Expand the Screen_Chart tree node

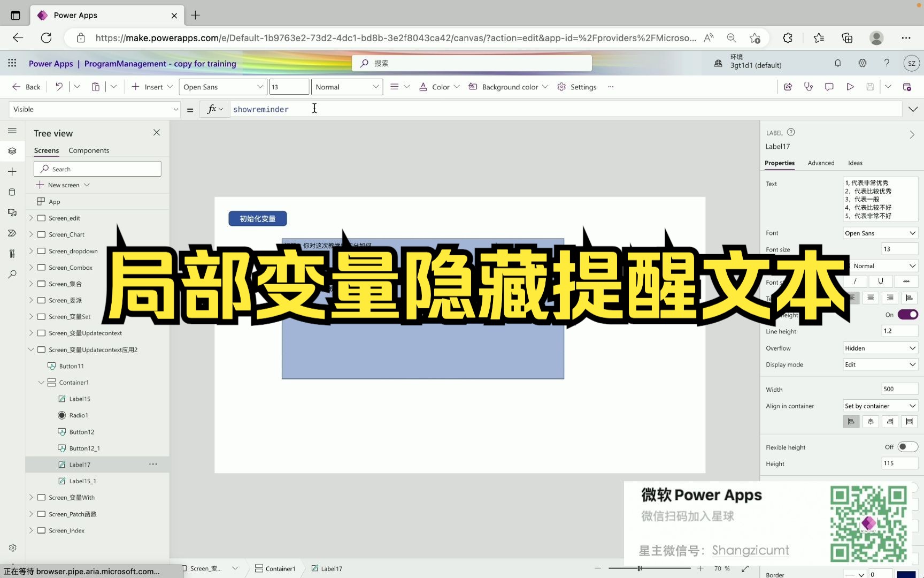[32, 234]
